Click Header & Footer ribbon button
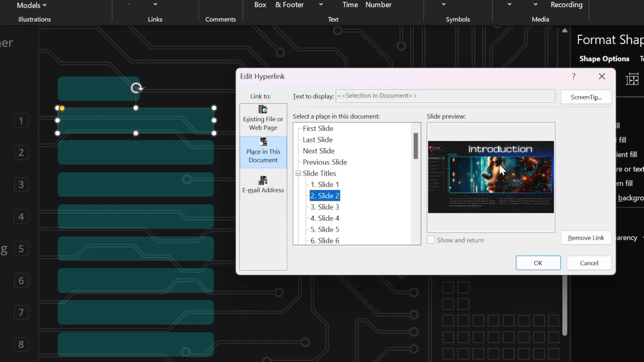This screenshot has width=644, height=362. 289,5
